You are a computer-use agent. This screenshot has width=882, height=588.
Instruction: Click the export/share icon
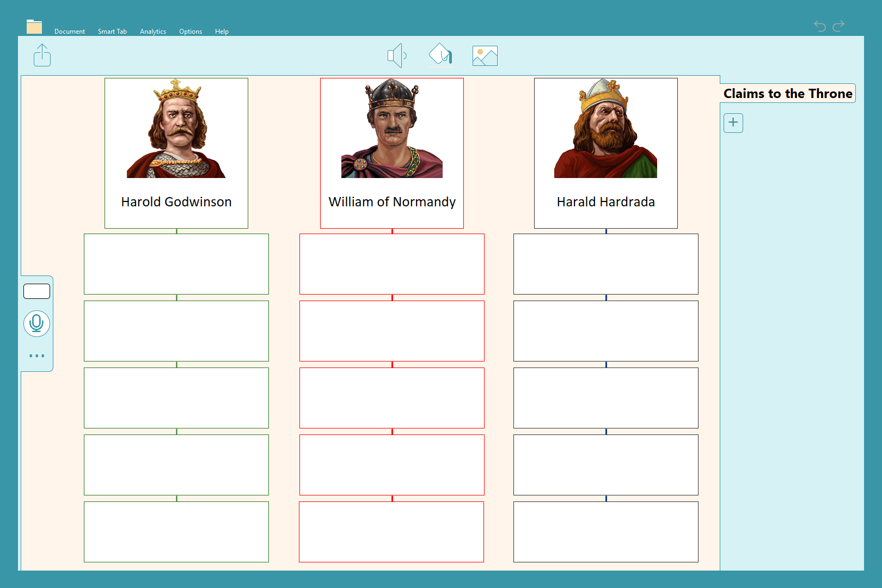click(x=42, y=56)
